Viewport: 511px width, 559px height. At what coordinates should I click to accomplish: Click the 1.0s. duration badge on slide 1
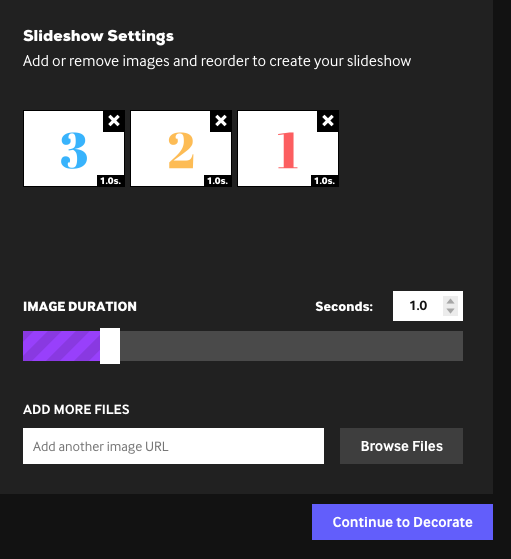[325, 181]
